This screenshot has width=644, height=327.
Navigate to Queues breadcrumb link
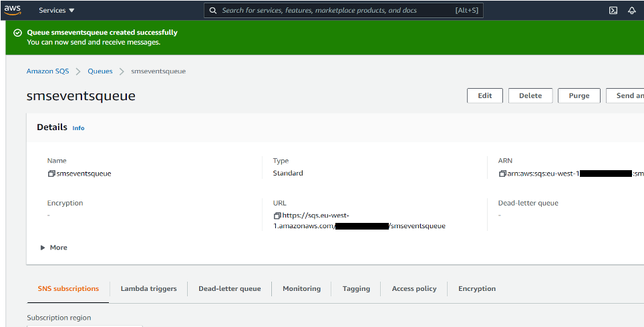100,71
